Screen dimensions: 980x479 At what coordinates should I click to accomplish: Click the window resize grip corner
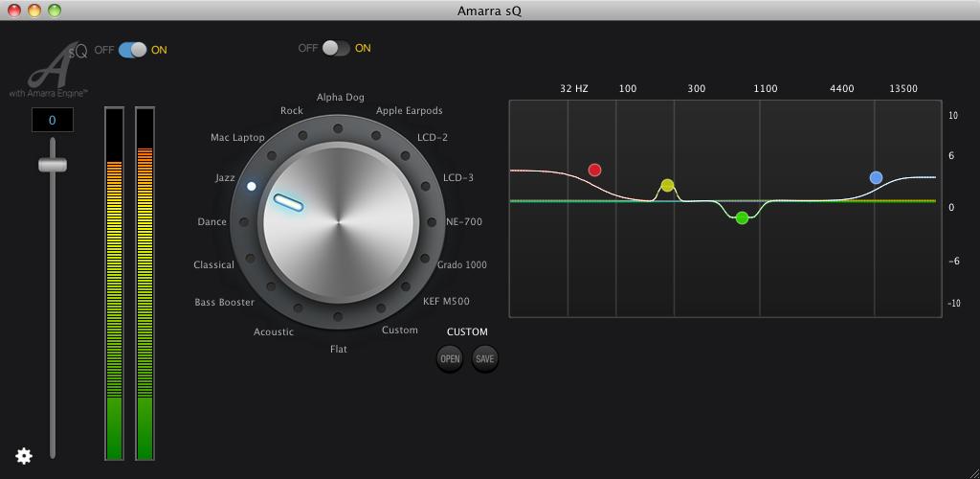(972, 472)
